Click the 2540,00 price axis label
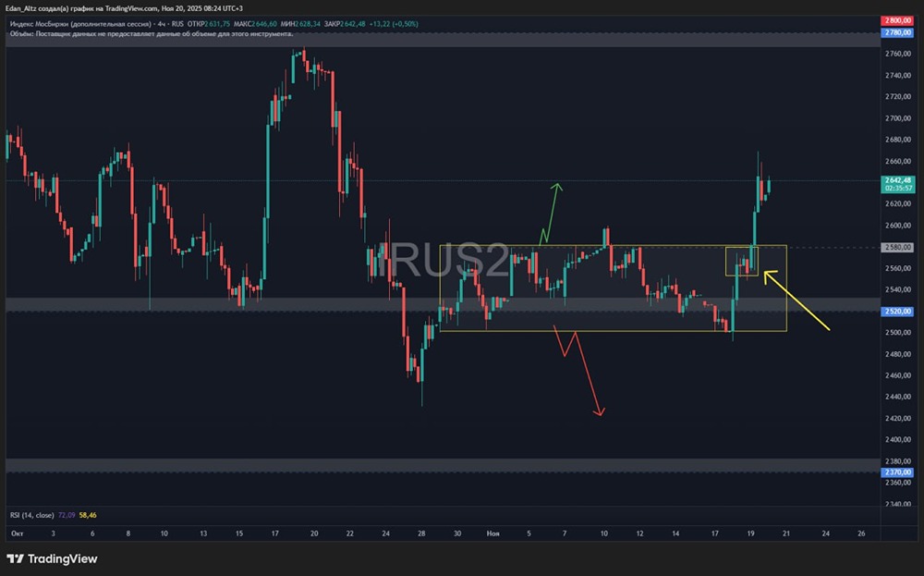 (898, 290)
